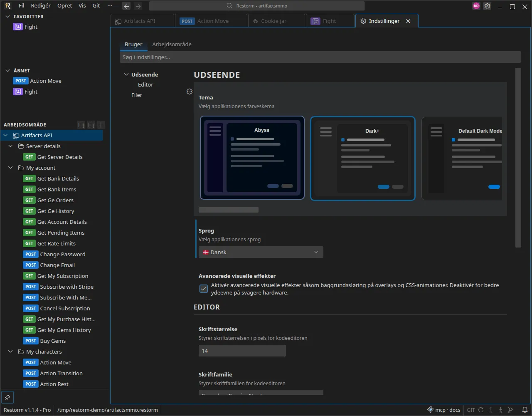The image size is (532, 416).
Task: Open the Git menu
Action: click(x=96, y=6)
